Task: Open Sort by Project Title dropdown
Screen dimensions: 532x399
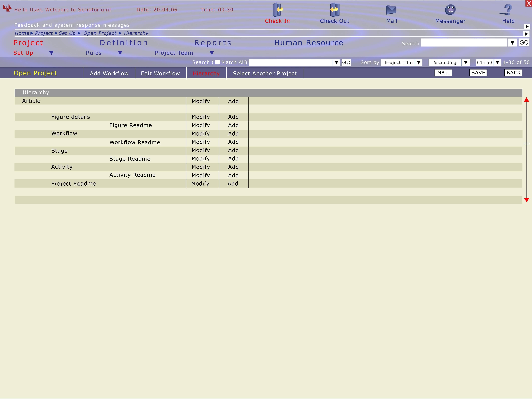Action: (419, 63)
